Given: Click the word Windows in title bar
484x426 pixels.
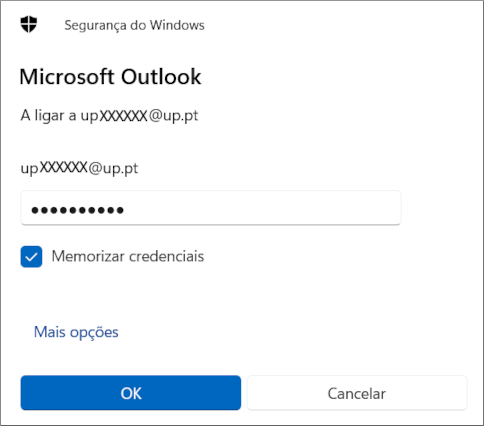Looking at the screenshot, I should [177, 25].
